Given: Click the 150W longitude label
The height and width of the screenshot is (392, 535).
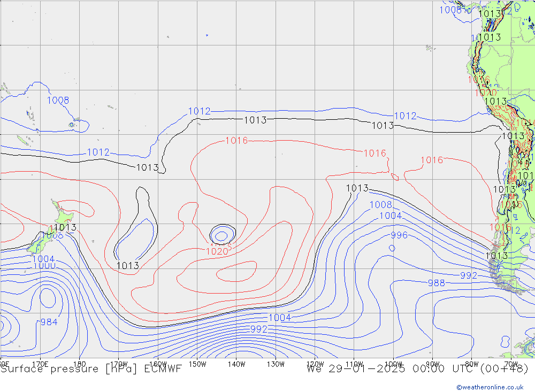Looking at the screenshot, I should click(197, 364).
